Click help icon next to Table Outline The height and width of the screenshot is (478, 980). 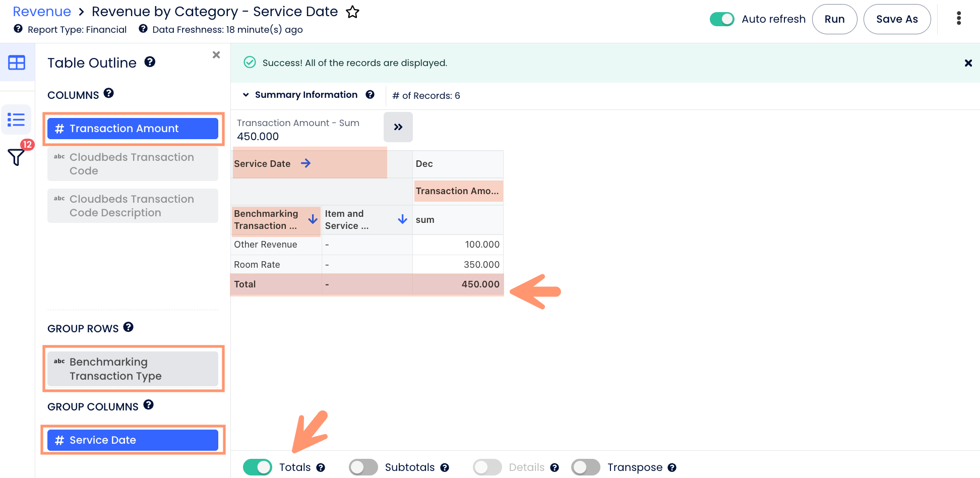tap(150, 62)
